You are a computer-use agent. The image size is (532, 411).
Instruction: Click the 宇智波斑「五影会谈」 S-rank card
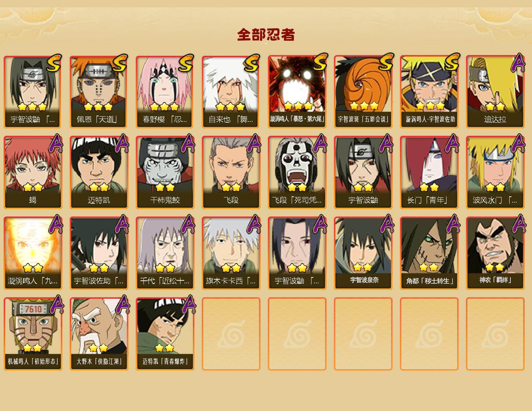(363, 92)
